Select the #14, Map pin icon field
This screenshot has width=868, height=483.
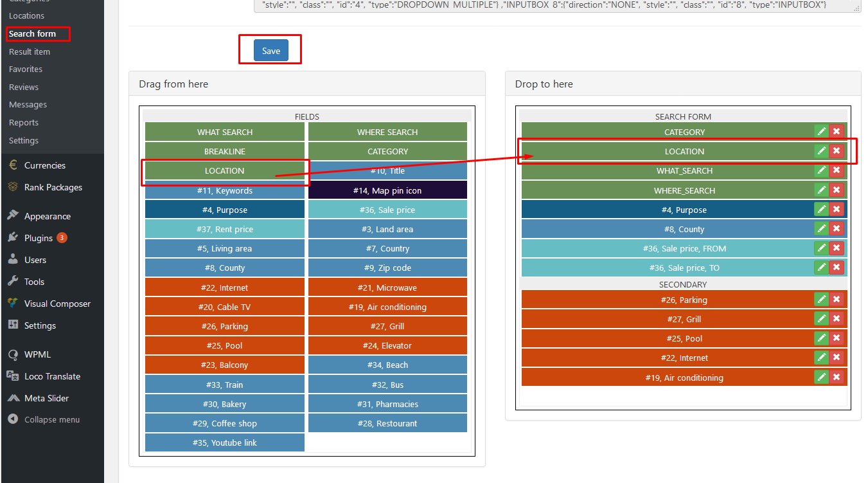(x=387, y=190)
